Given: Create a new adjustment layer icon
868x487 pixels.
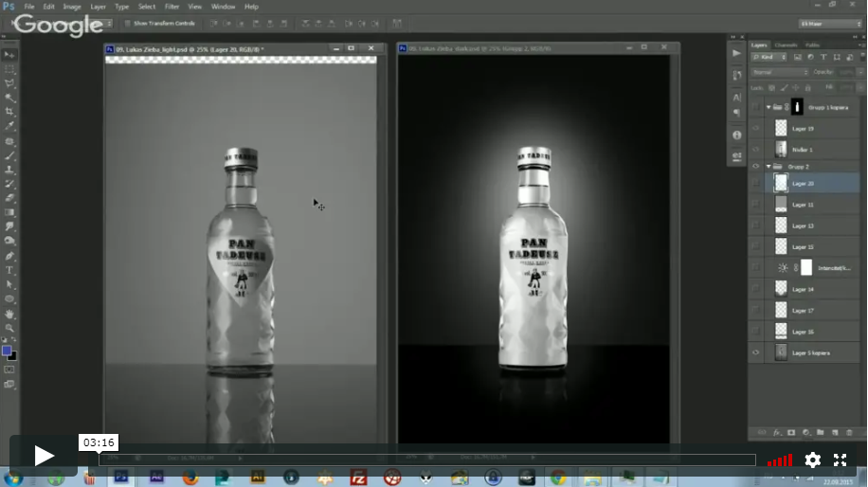Looking at the screenshot, I should [806, 433].
